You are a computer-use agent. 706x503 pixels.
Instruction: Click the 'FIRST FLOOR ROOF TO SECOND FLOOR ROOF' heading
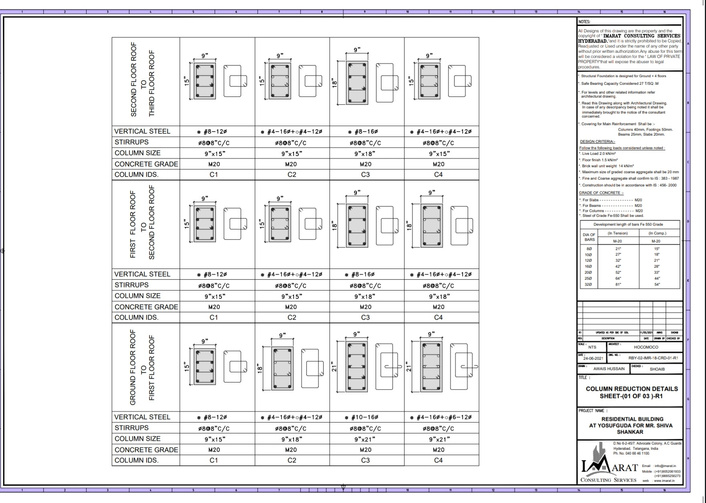tap(143, 223)
